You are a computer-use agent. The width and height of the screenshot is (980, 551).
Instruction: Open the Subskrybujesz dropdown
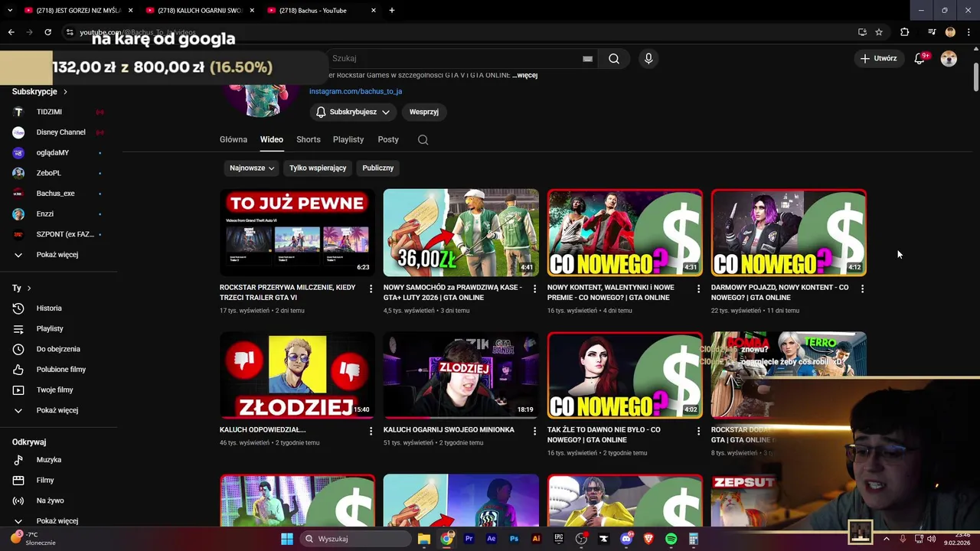pyautogui.click(x=353, y=112)
